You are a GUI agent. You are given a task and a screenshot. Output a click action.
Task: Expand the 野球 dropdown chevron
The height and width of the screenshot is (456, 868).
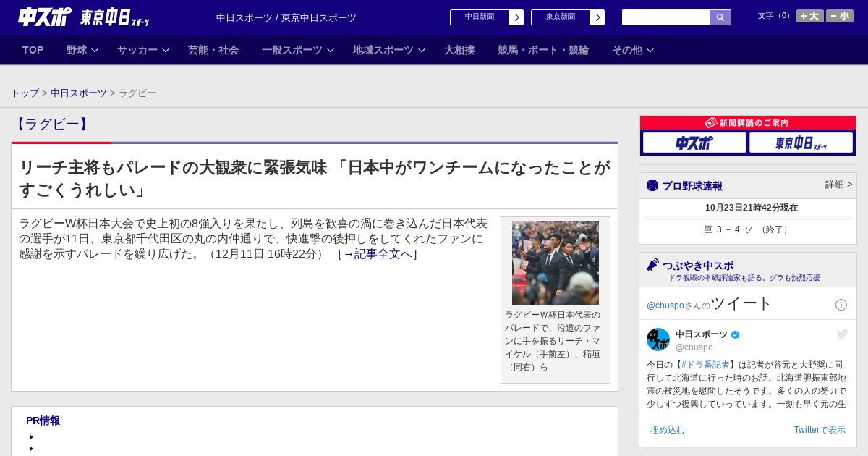[x=95, y=51]
